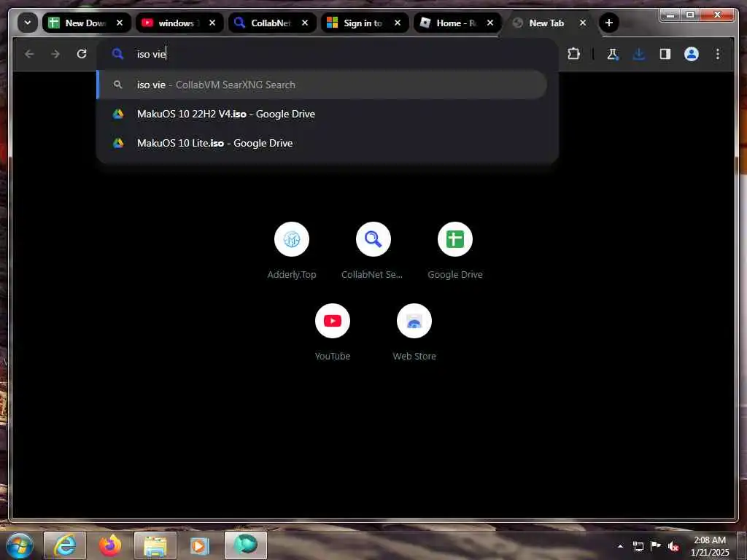Reload the current page
747x560 pixels.
click(x=82, y=54)
